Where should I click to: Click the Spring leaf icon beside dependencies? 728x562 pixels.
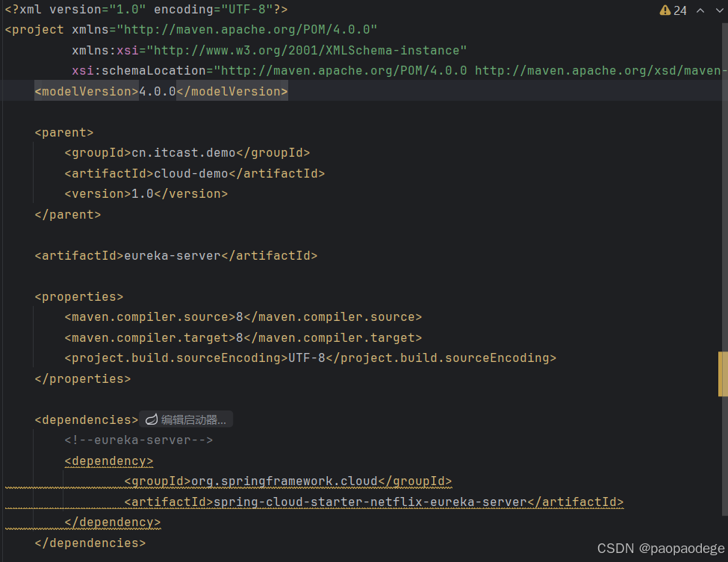tap(152, 419)
